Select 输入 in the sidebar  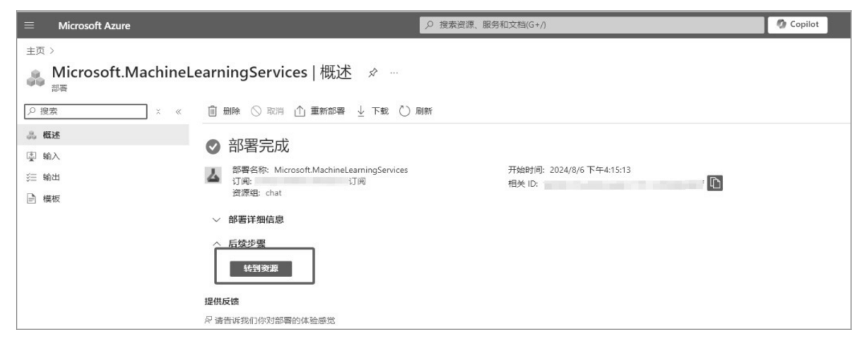pos(103,156)
